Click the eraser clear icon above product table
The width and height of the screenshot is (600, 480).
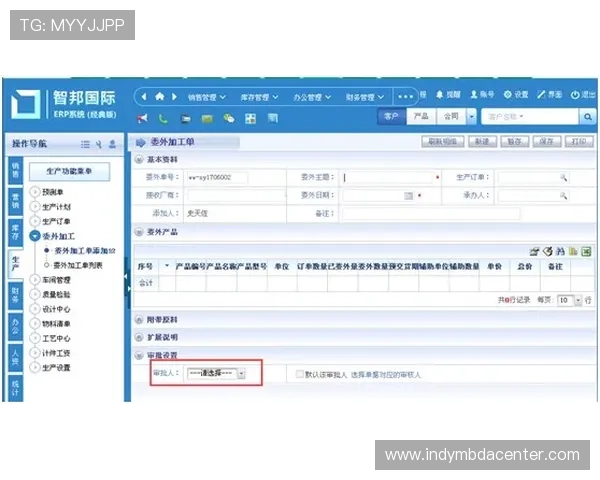point(548,251)
